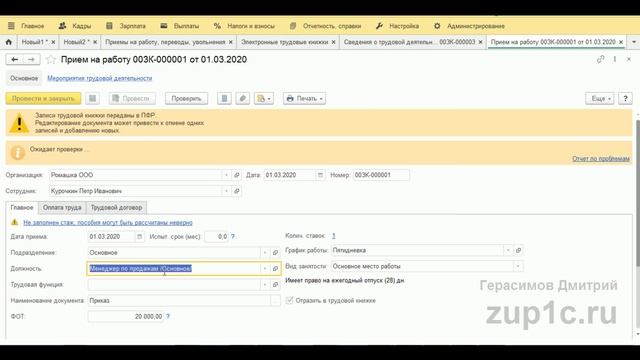Go forward with the right arrow button
This screenshot has width=640, height=360.
(x=31, y=60)
